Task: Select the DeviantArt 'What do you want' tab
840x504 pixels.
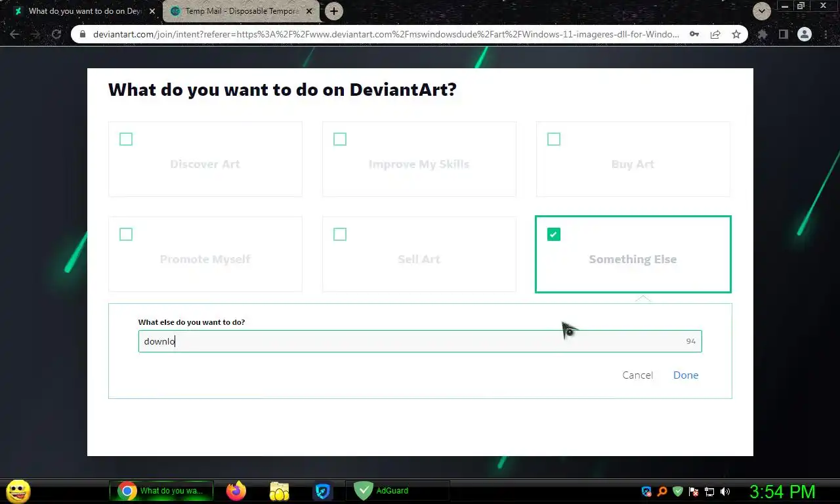Action: pos(84,11)
